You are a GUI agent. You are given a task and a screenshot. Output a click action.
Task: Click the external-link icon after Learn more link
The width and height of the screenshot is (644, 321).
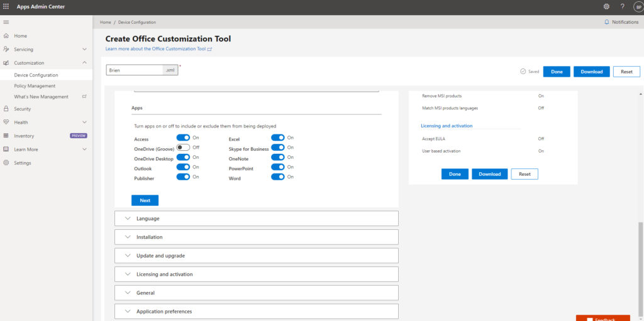tap(209, 49)
